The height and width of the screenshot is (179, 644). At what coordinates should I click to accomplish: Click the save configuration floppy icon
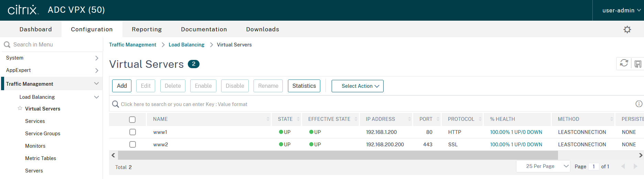click(x=638, y=64)
